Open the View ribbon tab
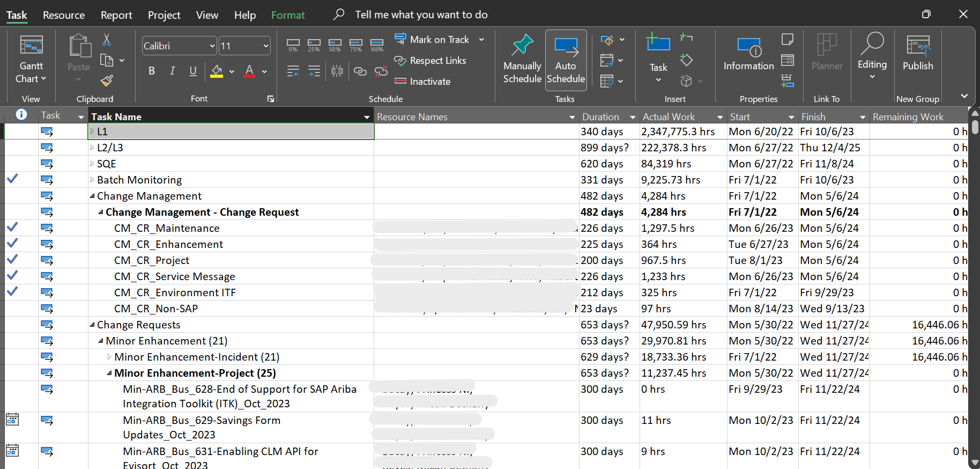The width and height of the screenshot is (980, 469). tap(207, 15)
